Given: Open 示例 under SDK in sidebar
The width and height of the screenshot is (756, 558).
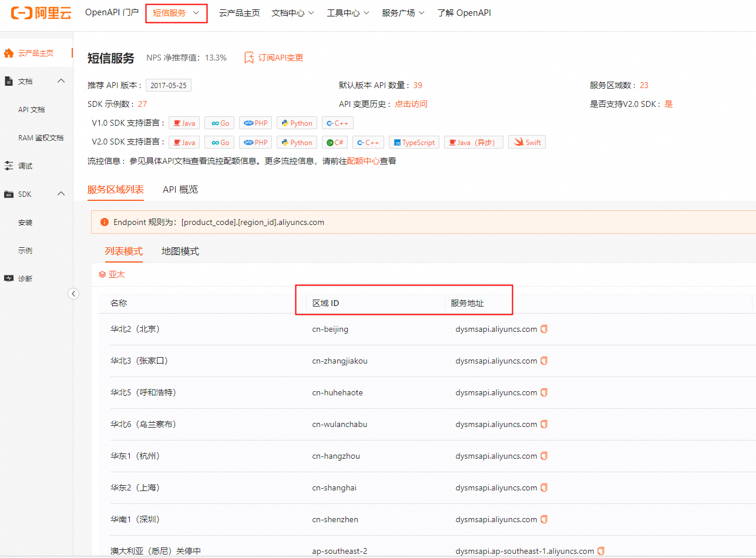Looking at the screenshot, I should [x=25, y=251].
